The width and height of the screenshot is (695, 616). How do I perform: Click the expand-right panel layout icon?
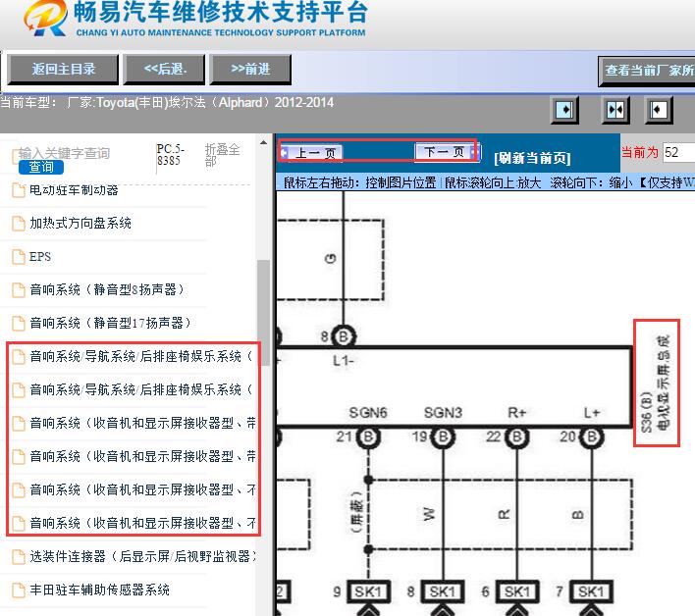(x=564, y=110)
